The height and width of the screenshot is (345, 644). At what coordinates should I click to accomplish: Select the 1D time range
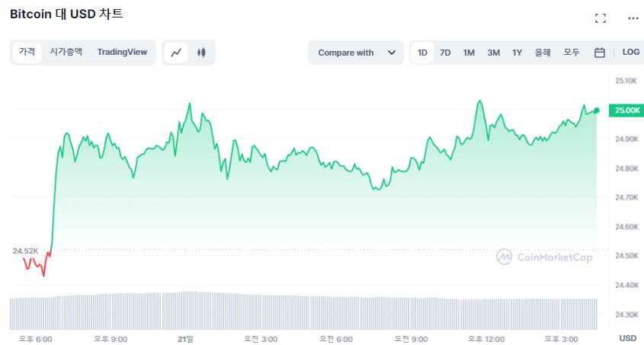click(x=422, y=53)
